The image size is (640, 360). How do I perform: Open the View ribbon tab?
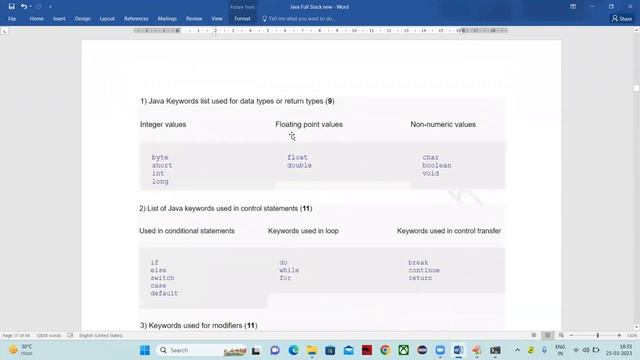[x=217, y=19]
